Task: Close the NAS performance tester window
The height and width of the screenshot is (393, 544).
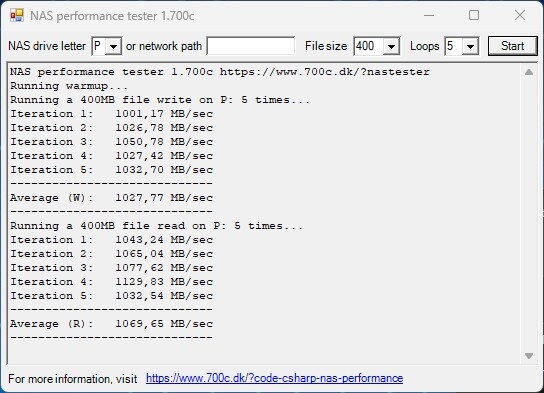Action: 520,15
